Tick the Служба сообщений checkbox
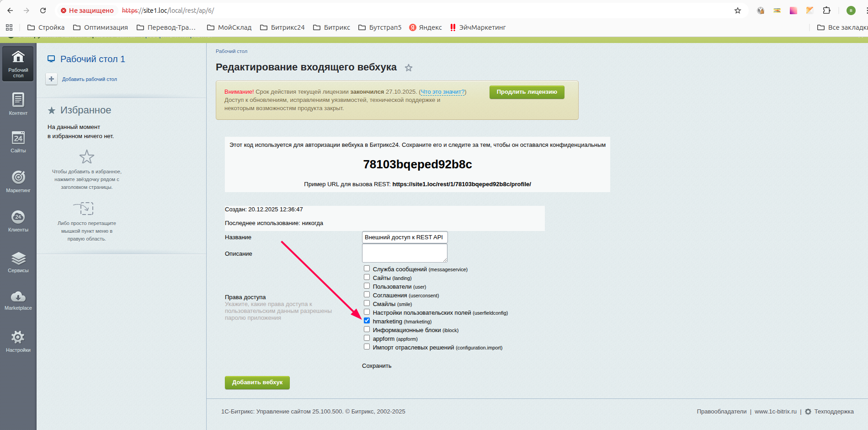The image size is (868, 430). pos(367,269)
